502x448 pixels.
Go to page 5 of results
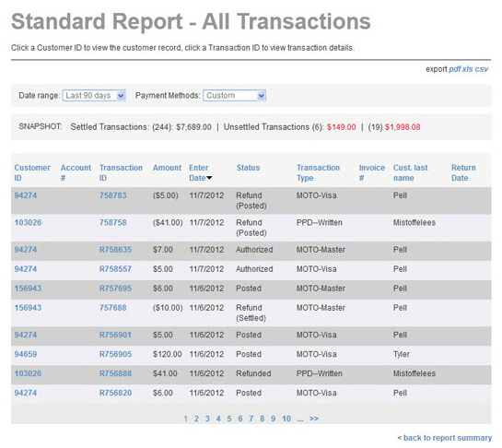(229, 419)
